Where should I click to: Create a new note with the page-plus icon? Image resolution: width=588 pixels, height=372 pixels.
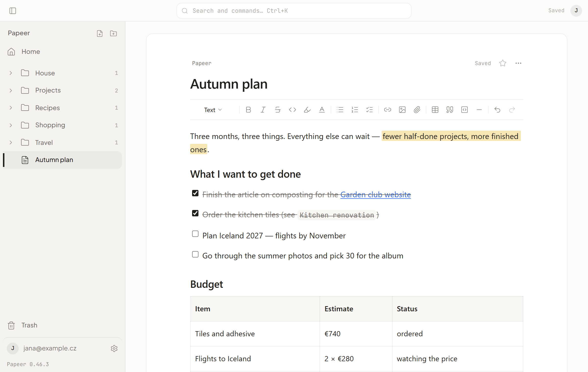100,34
